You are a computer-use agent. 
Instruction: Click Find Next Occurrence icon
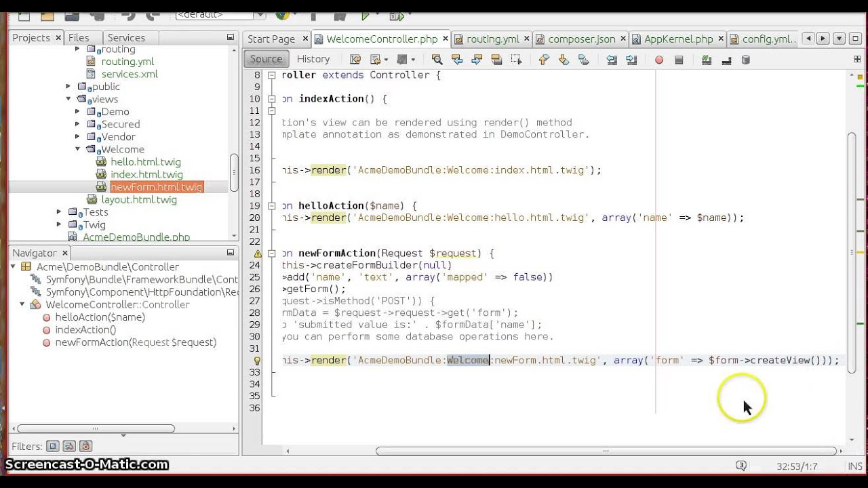pyautogui.click(x=476, y=60)
